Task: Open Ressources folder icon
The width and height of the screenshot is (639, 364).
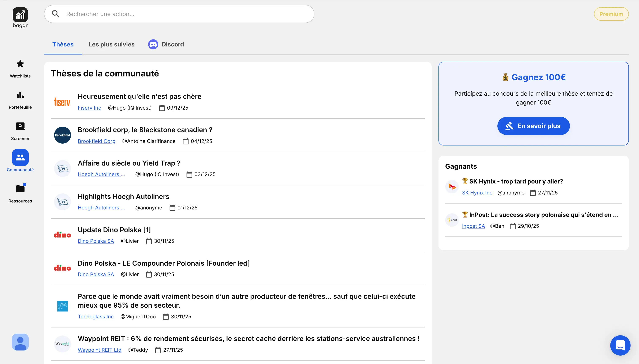Action: tap(20, 189)
